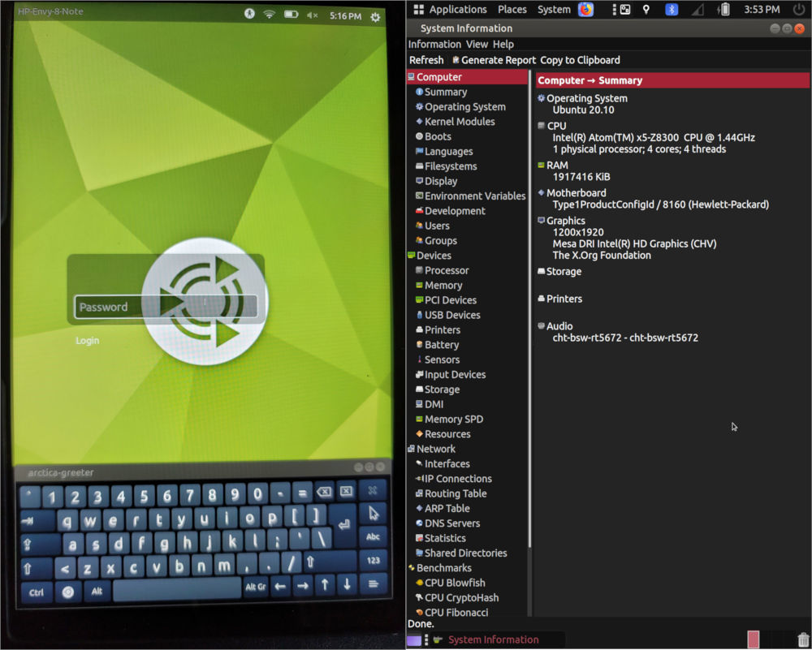Open the trash icon in the bottom panel
The height and width of the screenshot is (650, 812).
(803, 639)
